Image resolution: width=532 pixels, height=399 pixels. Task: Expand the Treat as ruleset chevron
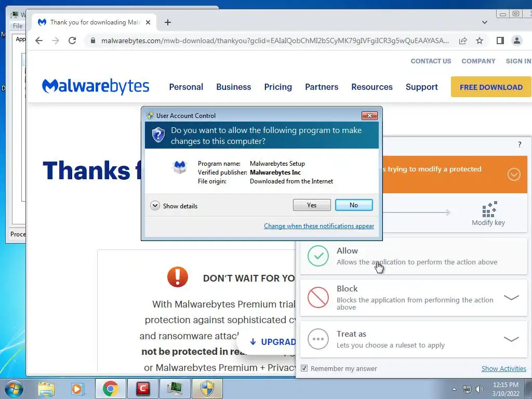pyautogui.click(x=511, y=339)
